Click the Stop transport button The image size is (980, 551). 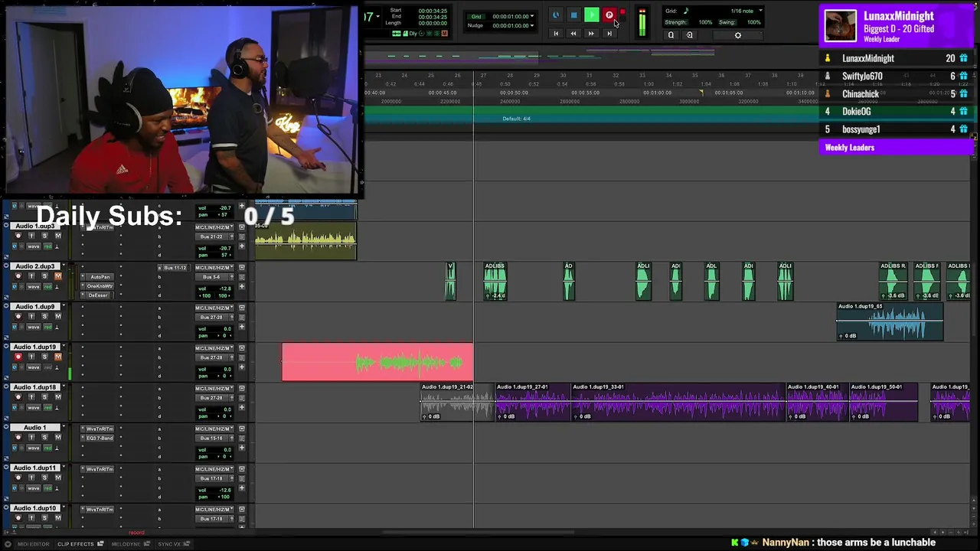[573, 15]
